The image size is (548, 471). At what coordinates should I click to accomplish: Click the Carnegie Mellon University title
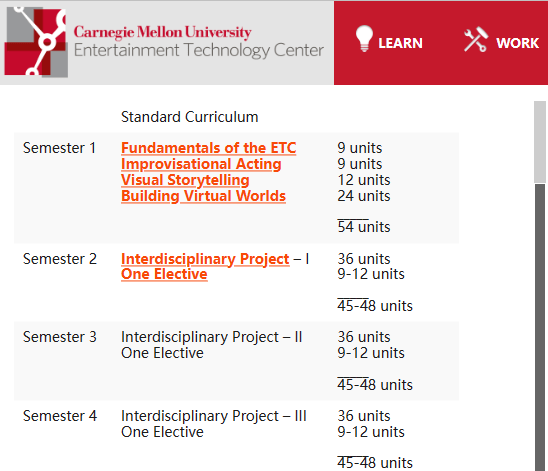pyautogui.click(x=163, y=32)
